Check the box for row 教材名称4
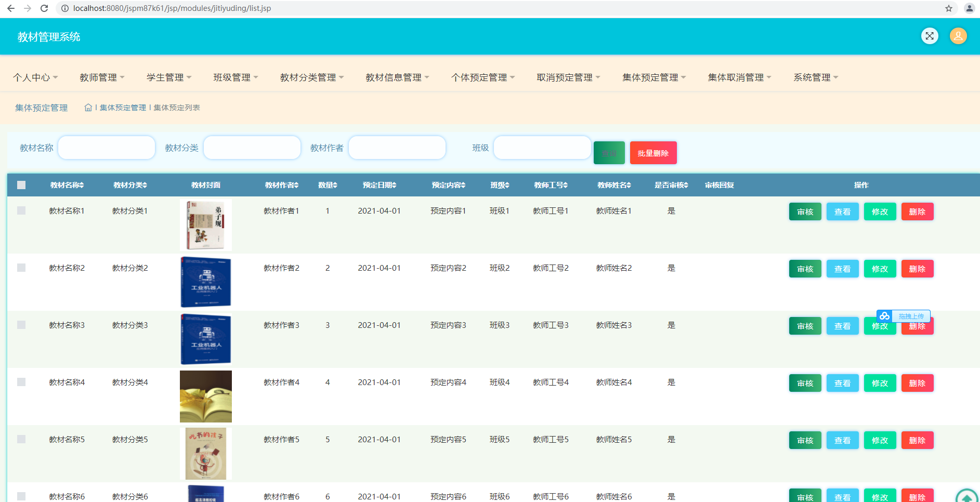980x502 pixels. point(21,382)
